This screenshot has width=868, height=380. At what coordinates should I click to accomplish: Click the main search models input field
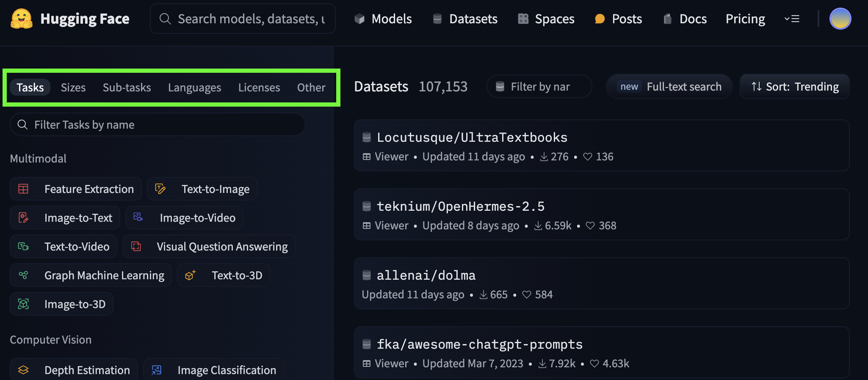tap(243, 19)
